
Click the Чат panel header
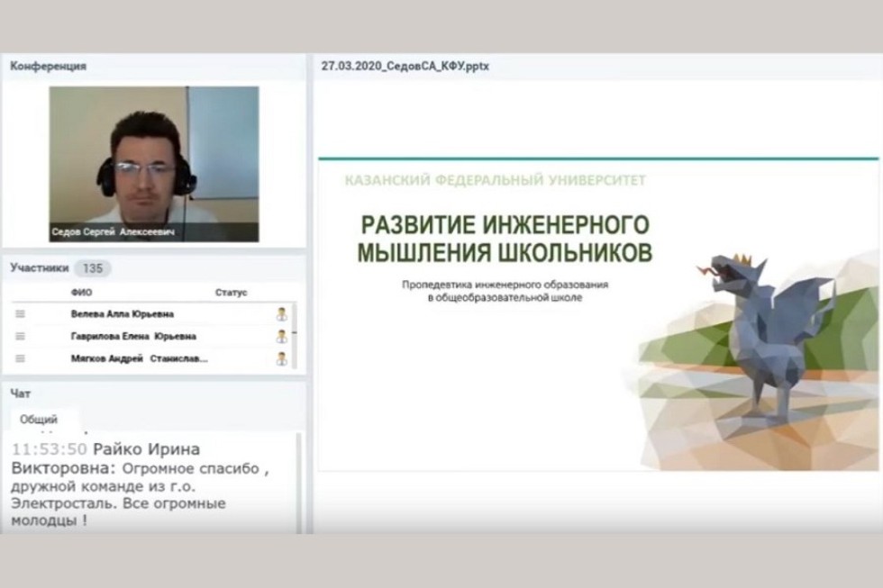[20, 394]
